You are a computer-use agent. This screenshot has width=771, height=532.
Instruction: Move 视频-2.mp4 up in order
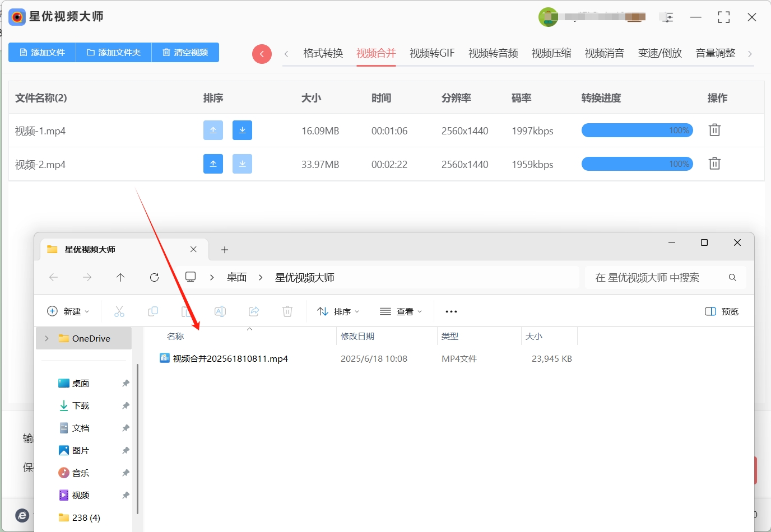click(x=213, y=164)
